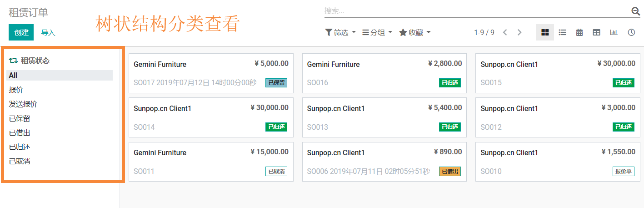Click amount ¥ 5,000.00
The image size is (644, 208).
pos(271,64)
